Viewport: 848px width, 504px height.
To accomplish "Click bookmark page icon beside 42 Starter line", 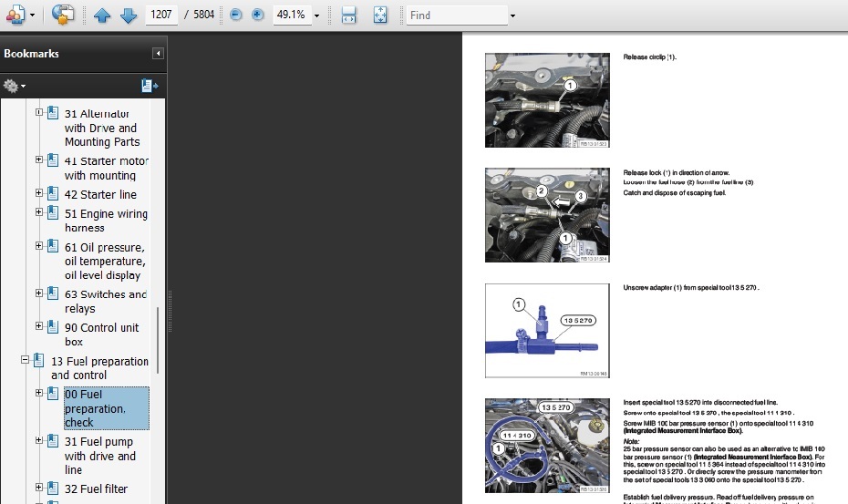I will point(53,193).
